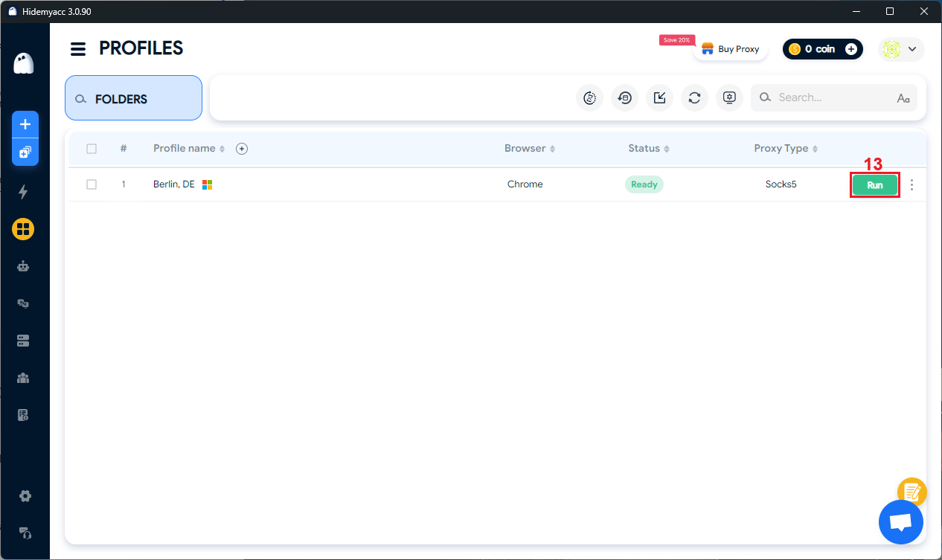942x560 pixels.
Task: Select the yellow profiles grid icon
Action: tap(23, 229)
